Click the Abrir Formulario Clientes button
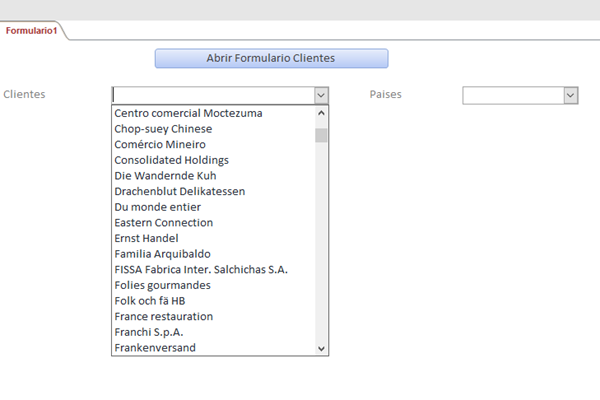Image resolution: width=600 pixels, height=400 pixels. pyautogui.click(x=271, y=58)
